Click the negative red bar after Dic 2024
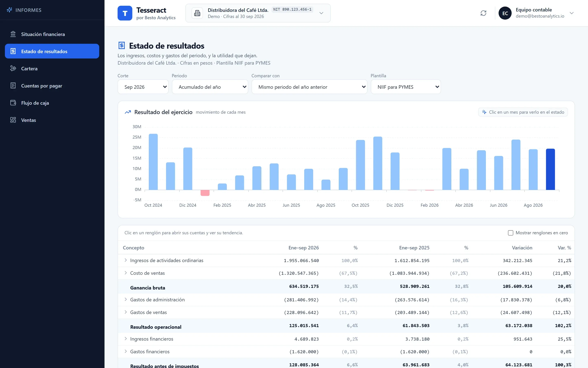 click(x=205, y=193)
